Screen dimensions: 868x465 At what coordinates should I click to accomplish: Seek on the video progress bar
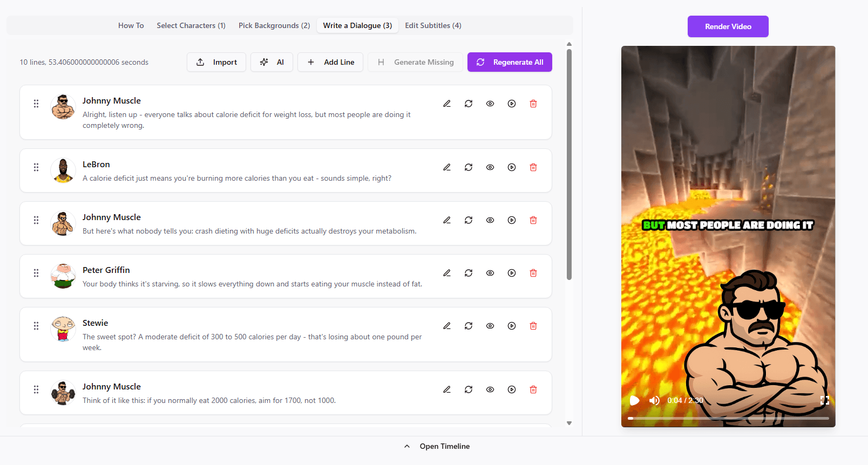728,418
